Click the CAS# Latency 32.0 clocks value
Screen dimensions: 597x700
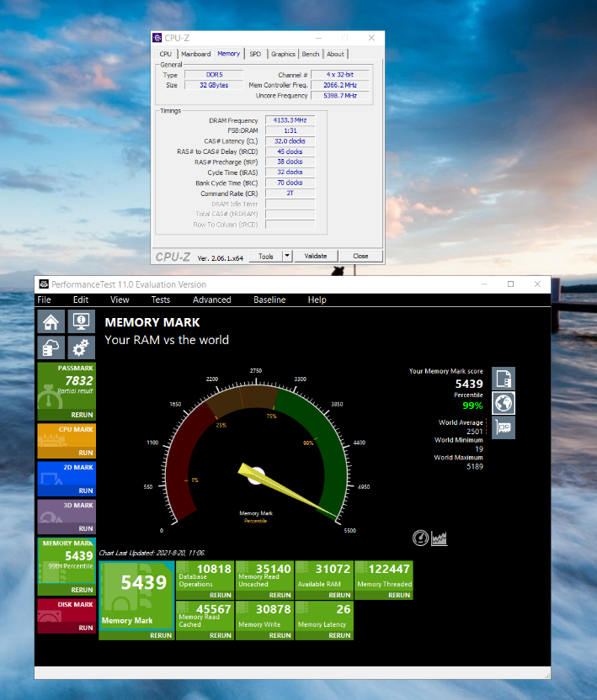pyautogui.click(x=290, y=141)
